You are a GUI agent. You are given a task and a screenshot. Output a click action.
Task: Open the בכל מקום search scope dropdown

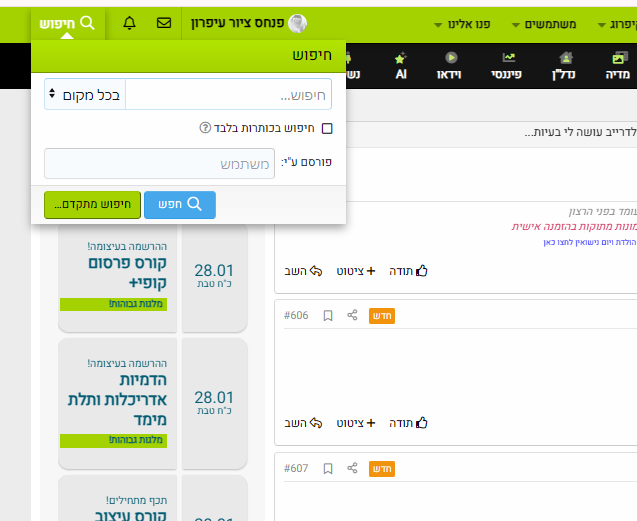coord(85,94)
